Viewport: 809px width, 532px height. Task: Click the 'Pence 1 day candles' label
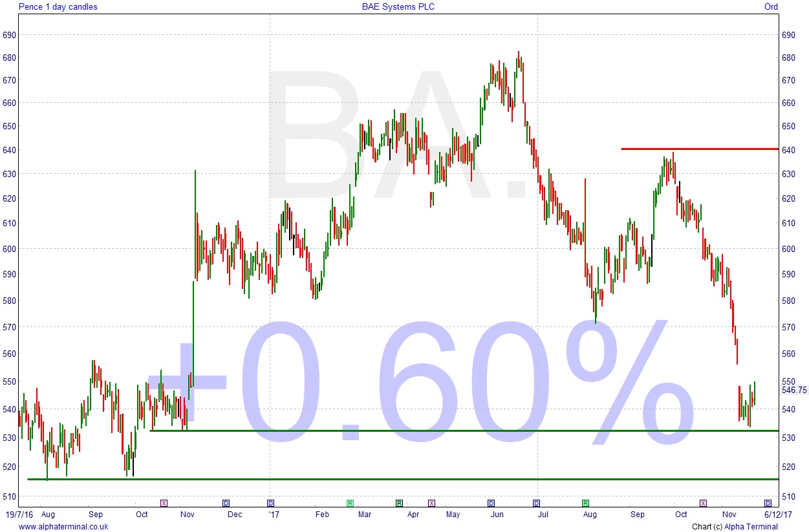click(x=58, y=7)
